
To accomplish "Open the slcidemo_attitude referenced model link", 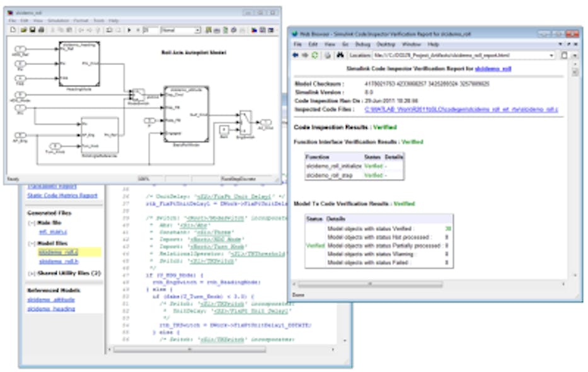I will point(50,299).
